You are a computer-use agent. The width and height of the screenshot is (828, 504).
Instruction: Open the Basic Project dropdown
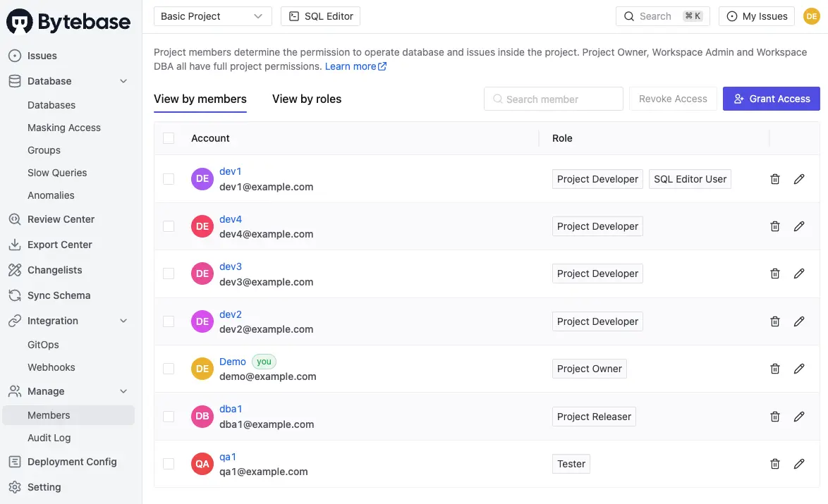coord(212,16)
